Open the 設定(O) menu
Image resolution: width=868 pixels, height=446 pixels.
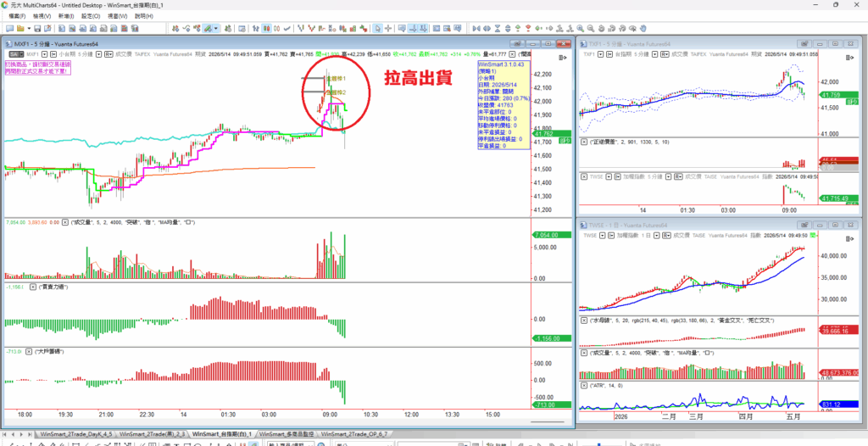tap(91, 16)
